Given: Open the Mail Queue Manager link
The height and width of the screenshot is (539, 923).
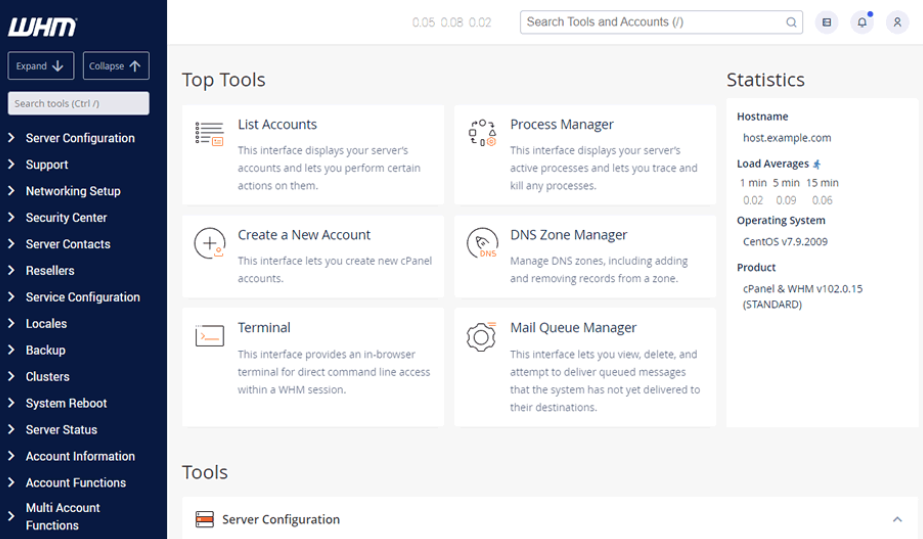Looking at the screenshot, I should 573,327.
